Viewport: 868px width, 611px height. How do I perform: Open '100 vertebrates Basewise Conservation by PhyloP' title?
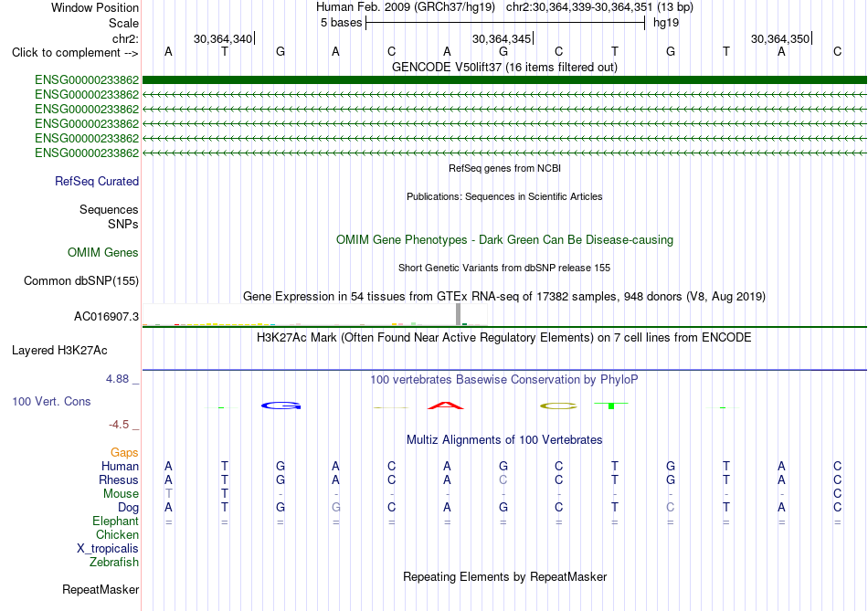503,380
